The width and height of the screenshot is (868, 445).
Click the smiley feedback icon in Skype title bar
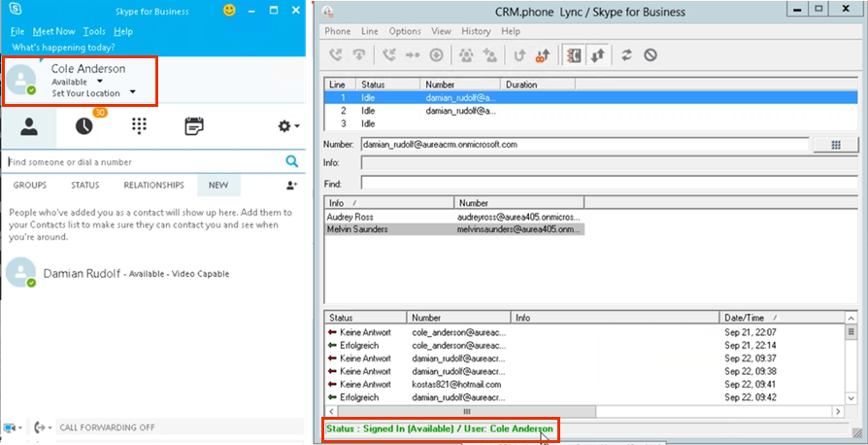coord(229,10)
